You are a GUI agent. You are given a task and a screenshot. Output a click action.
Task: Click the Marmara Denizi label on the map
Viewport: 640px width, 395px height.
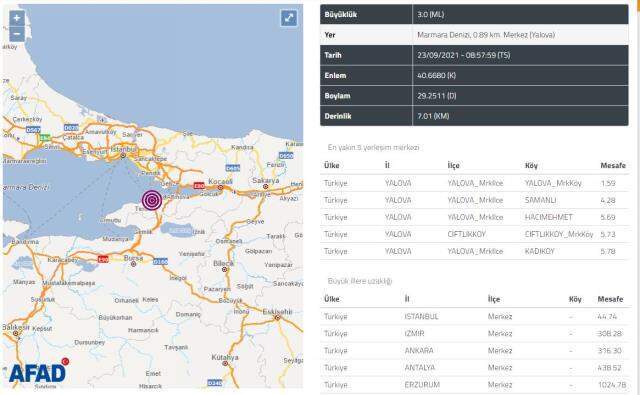pos(25,187)
